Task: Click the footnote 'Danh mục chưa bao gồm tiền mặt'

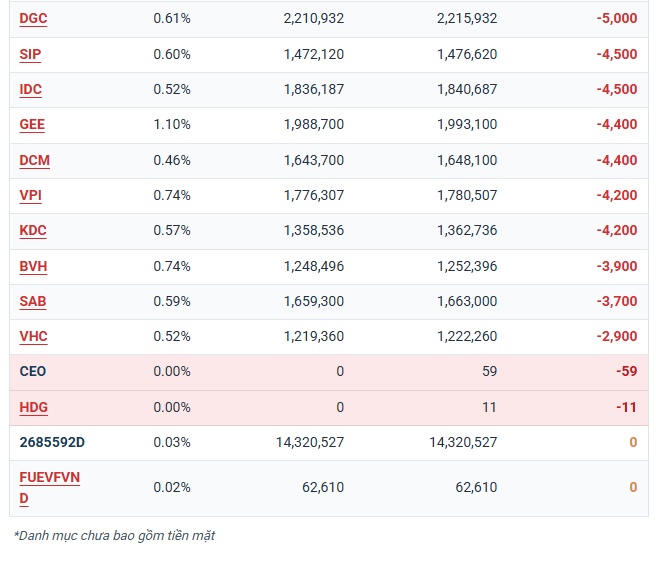Action: coord(114,536)
